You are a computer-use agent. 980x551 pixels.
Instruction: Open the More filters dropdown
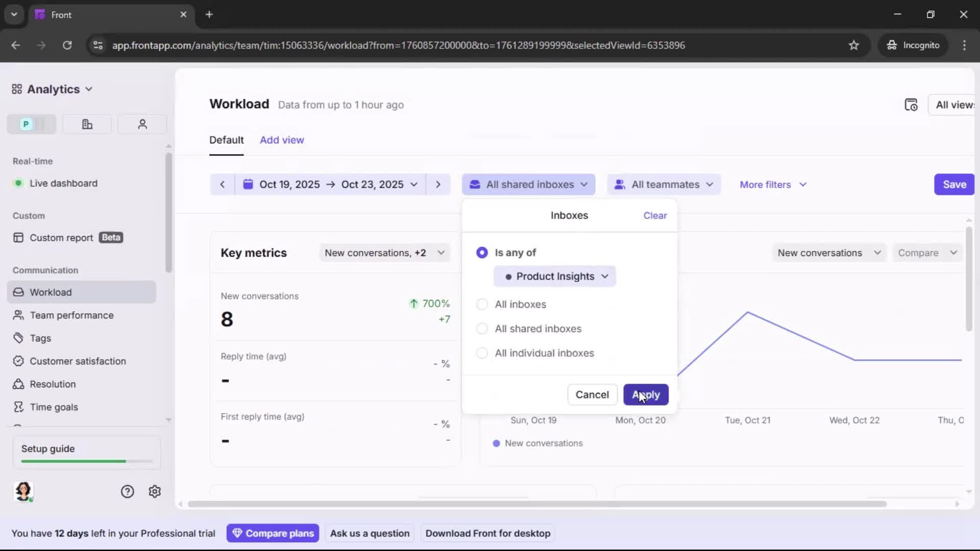pos(773,184)
